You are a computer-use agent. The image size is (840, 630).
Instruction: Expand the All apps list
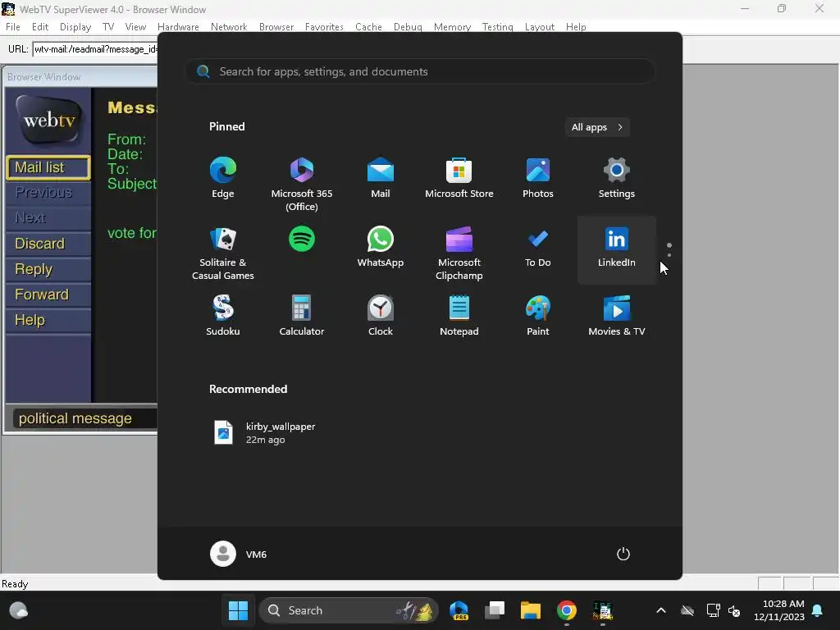597,127
